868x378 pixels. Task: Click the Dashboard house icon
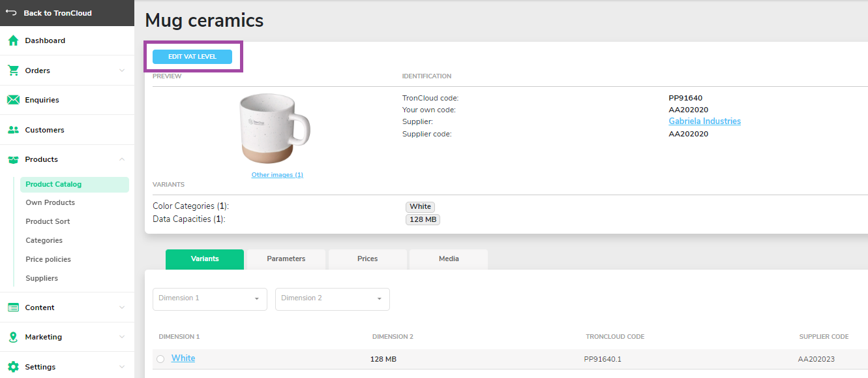pyautogui.click(x=13, y=40)
